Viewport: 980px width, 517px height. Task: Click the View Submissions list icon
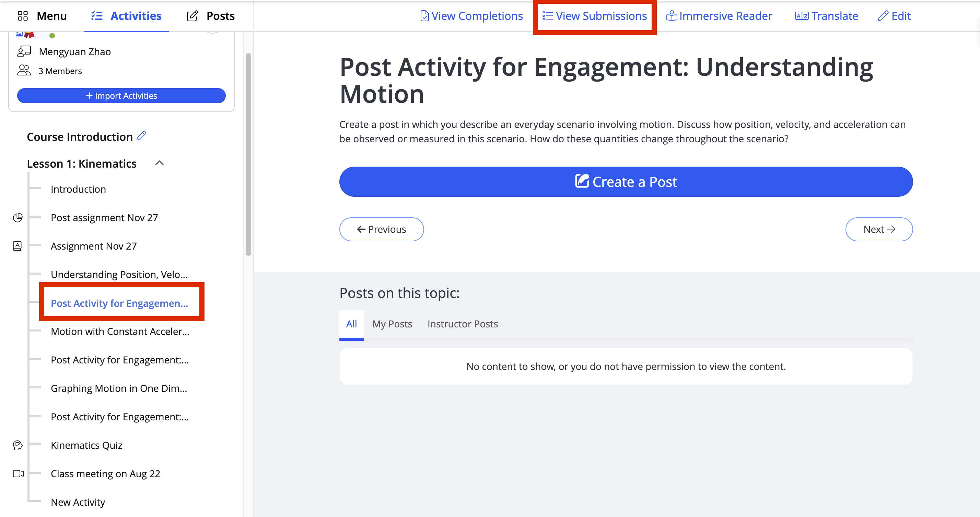pos(547,16)
